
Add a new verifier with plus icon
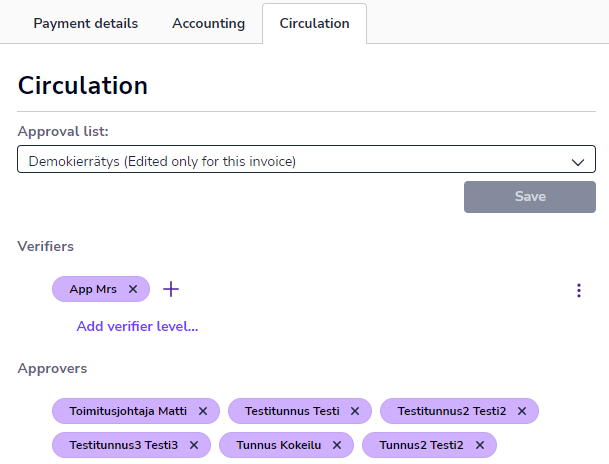coord(171,289)
